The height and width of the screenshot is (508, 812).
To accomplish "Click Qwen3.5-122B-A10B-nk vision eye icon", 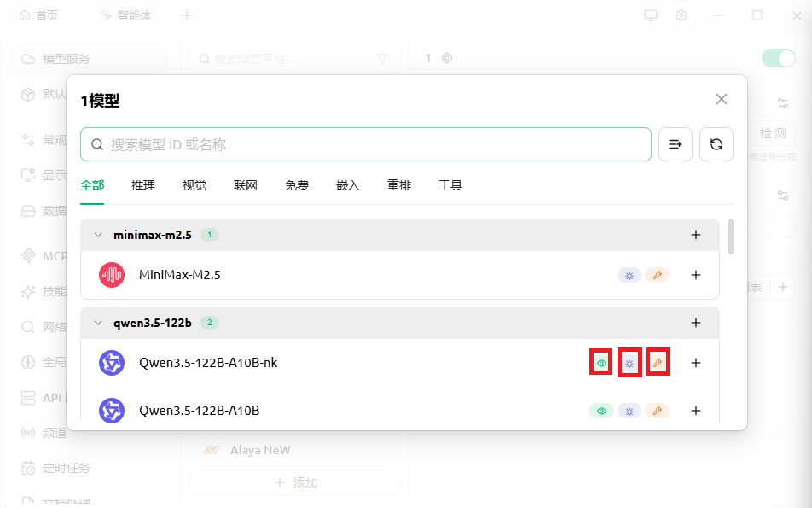I will 601,363.
